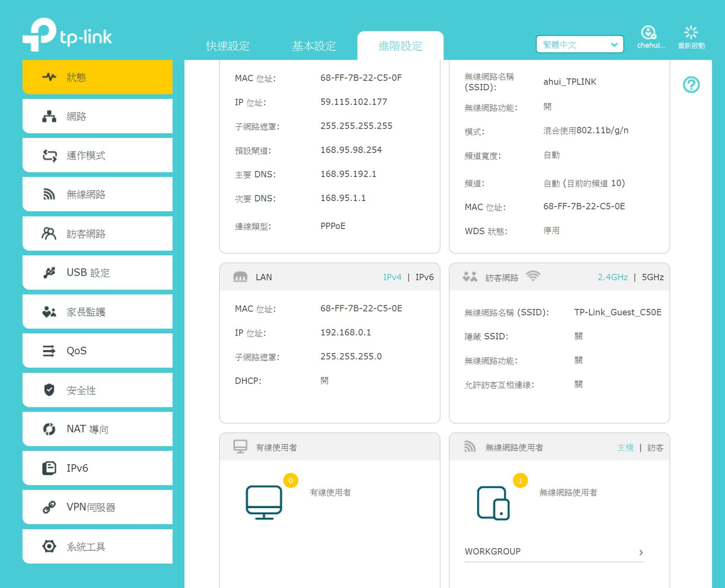Select 2.4GHz in guest network panel

pos(612,277)
